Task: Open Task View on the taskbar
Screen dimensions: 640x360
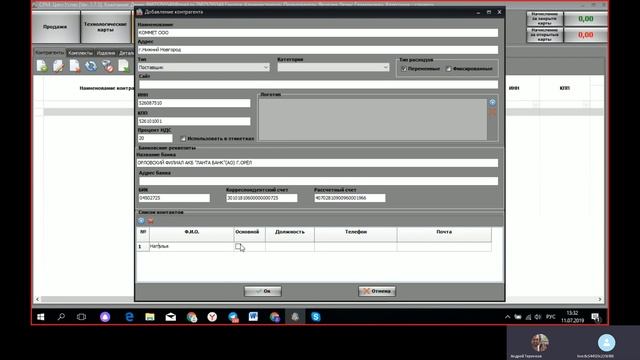Action: (82, 317)
